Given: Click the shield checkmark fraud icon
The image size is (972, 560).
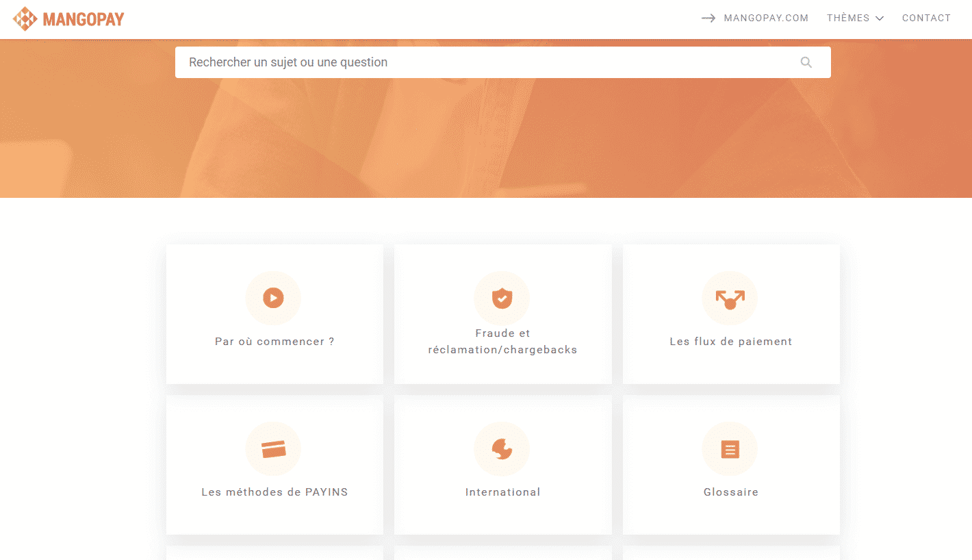Looking at the screenshot, I should (502, 298).
